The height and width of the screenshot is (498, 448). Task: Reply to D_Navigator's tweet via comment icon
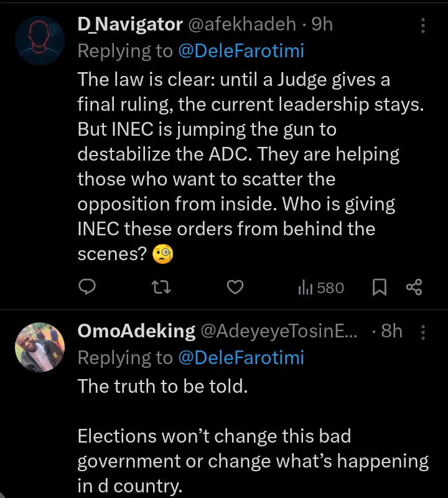click(88, 287)
